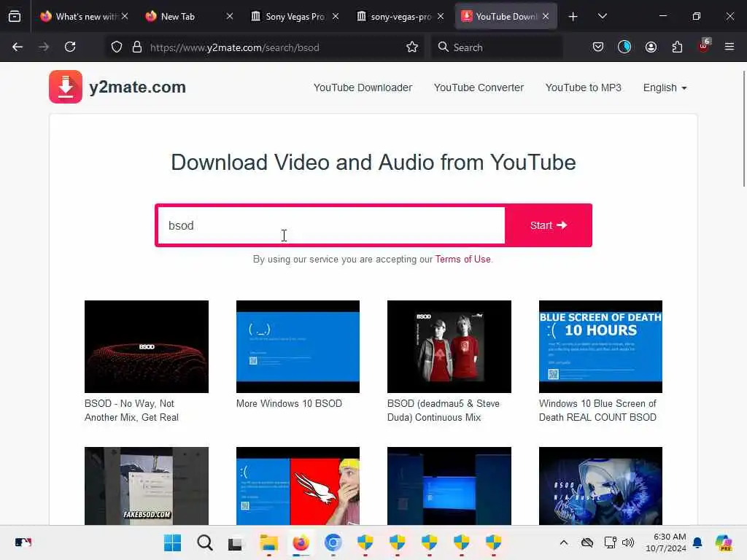747x560 pixels.
Task: Open the Firefox application menu
Action: (x=729, y=47)
